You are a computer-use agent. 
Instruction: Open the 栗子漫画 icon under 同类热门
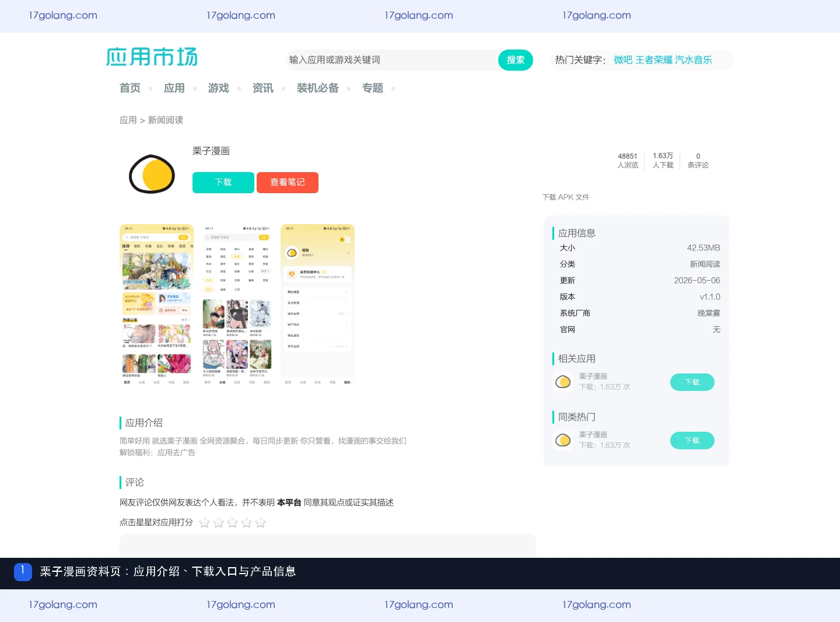click(x=563, y=440)
